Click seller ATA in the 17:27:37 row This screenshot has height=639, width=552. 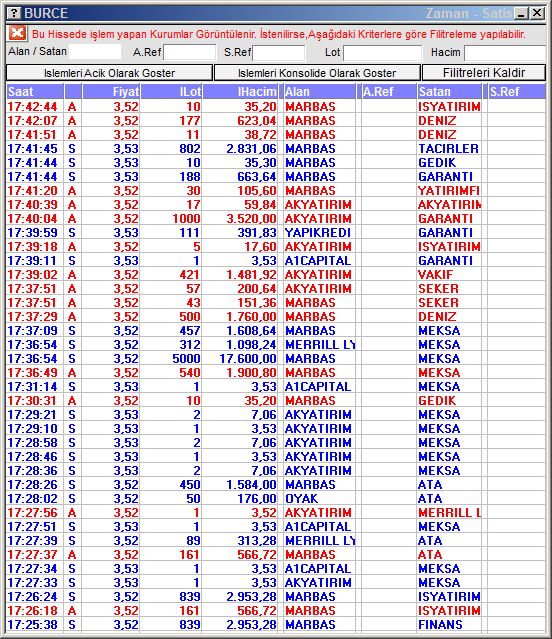tap(430, 554)
